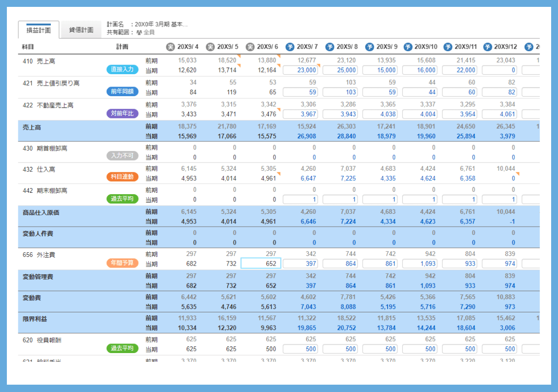The height and width of the screenshot is (392, 558).
Task: Click the 予 forecast icon for 20X9/8
Action: tap(330, 47)
